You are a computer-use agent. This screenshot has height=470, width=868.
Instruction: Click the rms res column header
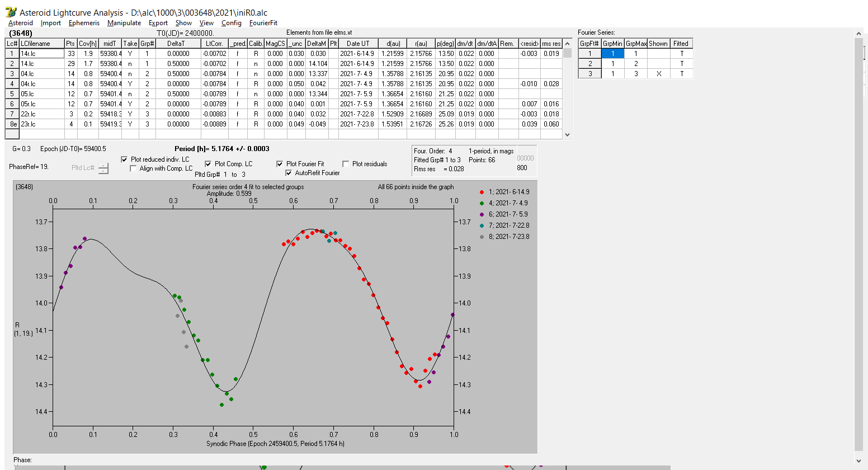(x=551, y=44)
